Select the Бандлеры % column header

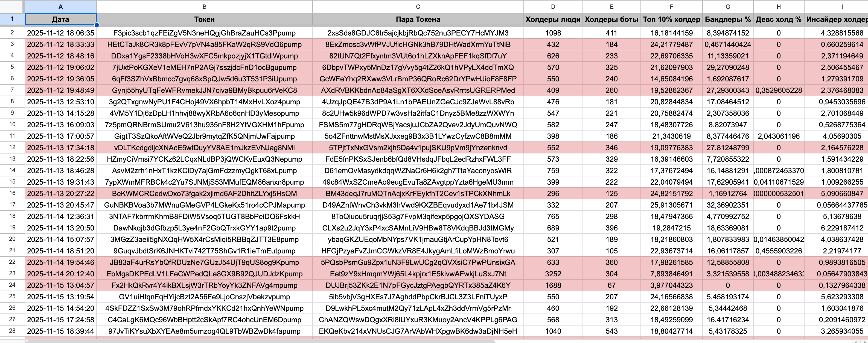(728, 19)
